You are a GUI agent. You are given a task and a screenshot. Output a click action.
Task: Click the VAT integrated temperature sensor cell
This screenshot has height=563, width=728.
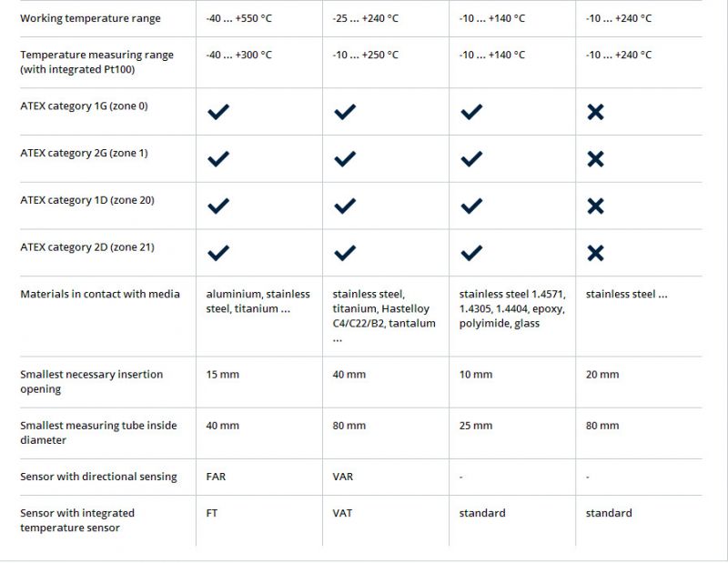(343, 513)
